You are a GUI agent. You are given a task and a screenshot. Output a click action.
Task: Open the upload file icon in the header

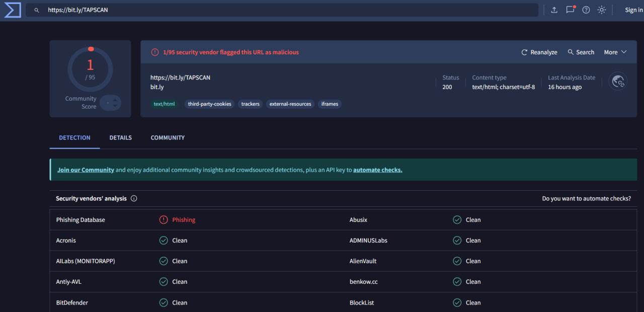pos(554,10)
